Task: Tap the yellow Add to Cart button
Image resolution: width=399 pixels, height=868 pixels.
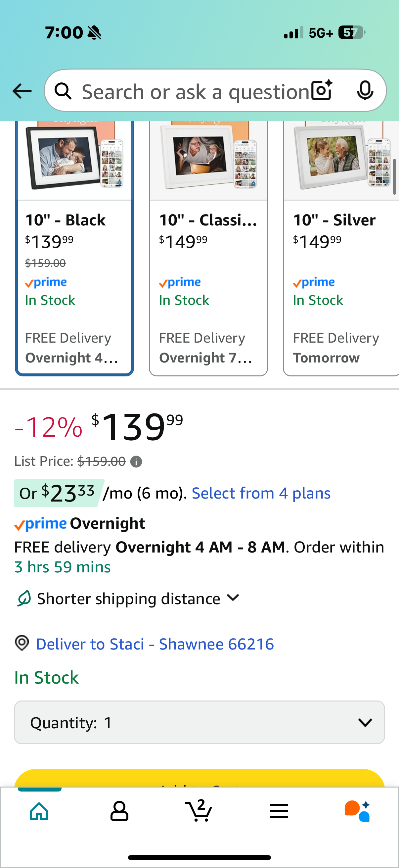Action: pos(199,778)
